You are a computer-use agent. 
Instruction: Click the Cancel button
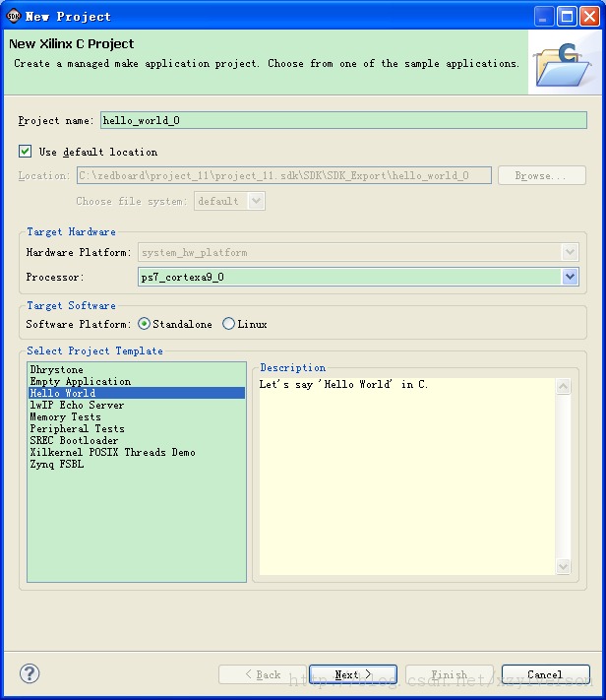545,674
